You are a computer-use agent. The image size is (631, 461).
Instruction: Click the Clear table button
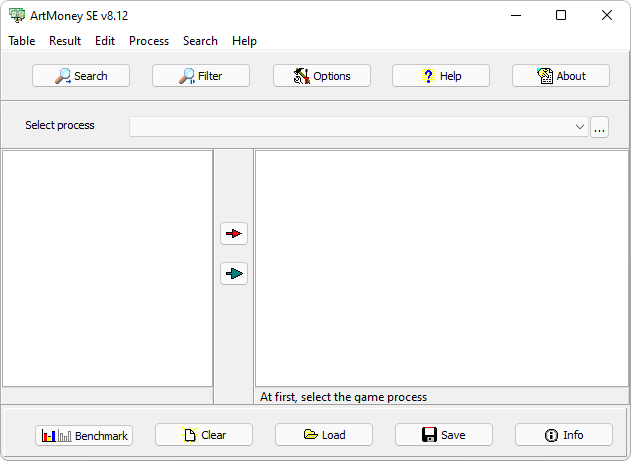204,434
